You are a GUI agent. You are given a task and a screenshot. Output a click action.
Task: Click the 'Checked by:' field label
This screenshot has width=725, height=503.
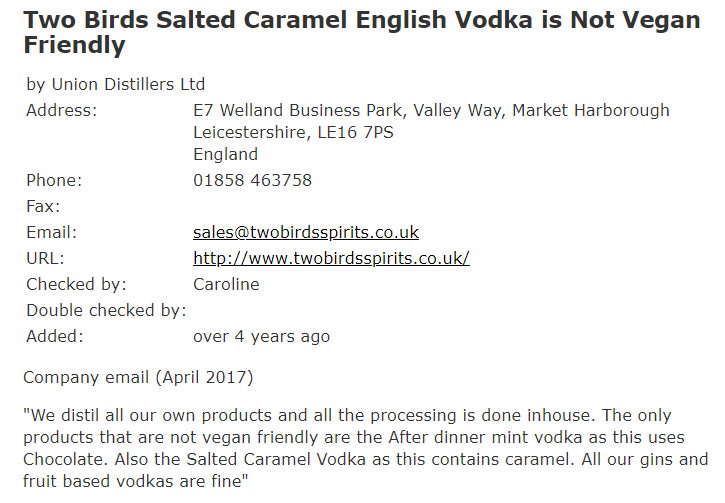76,285
